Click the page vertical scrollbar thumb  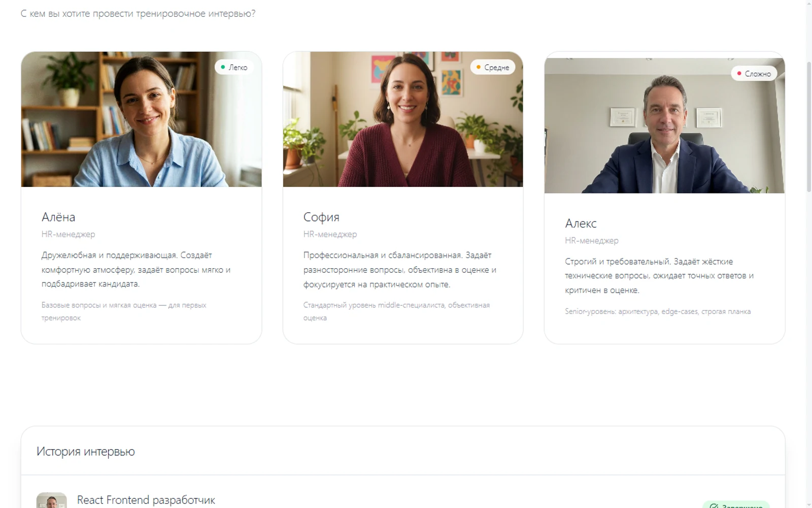pos(809,127)
